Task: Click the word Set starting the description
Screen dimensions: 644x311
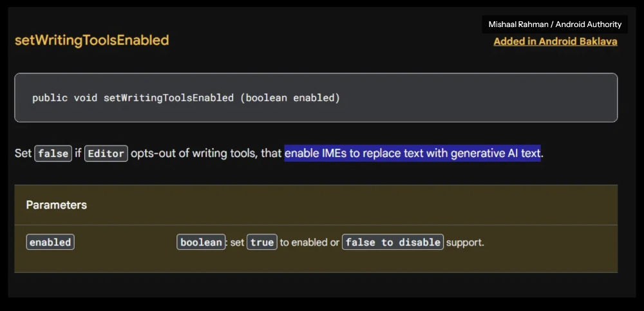Action: point(23,154)
